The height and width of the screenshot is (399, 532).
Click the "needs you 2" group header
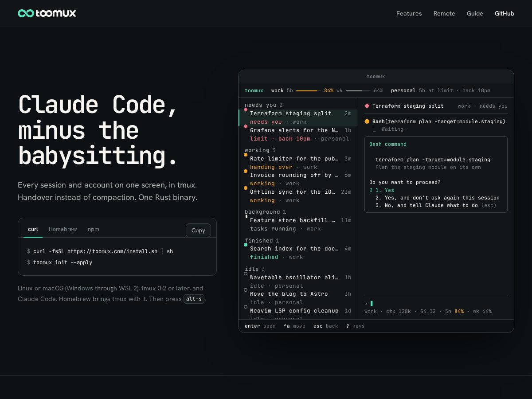click(264, 105)
